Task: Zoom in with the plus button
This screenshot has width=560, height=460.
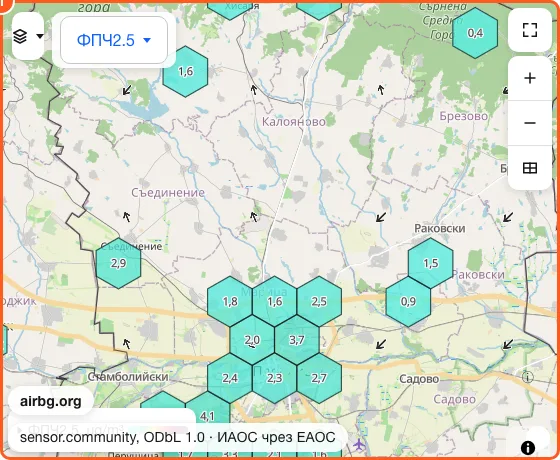Action: pos(530,78)
